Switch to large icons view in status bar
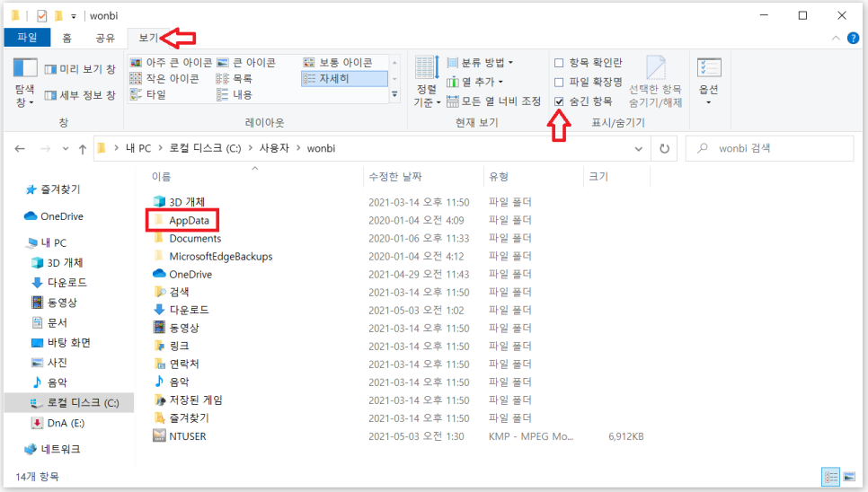Image resolution: width=868 pixels, height=492 pixels. point(849,477)
